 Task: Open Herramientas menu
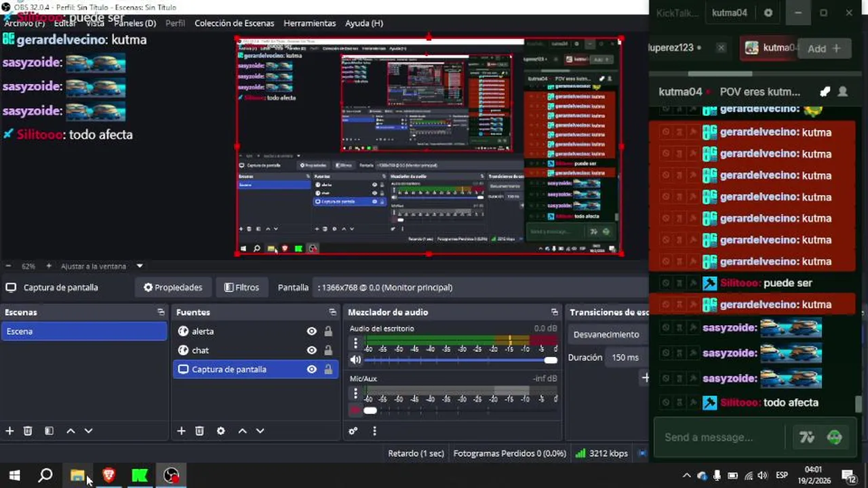310,23
